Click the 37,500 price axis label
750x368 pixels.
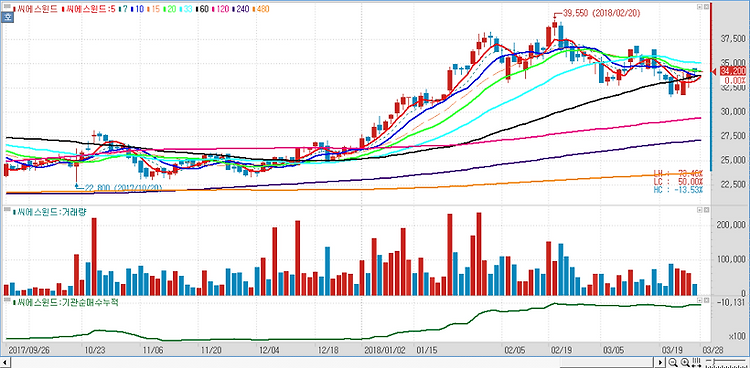pyautogui.click(x=732, y=40)
